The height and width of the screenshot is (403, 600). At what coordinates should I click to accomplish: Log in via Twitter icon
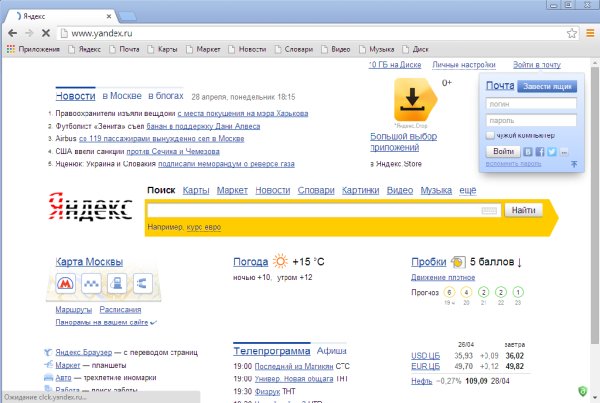(x=551, y=152)
